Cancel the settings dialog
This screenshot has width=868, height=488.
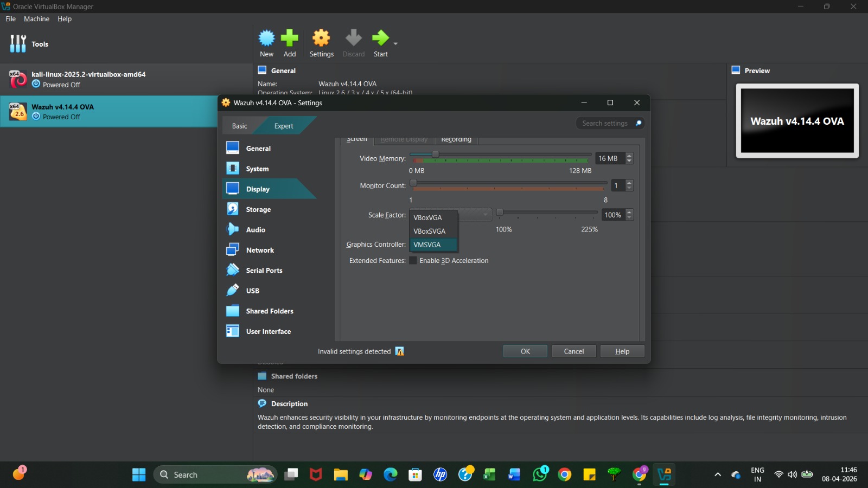(x=574, y=351)
